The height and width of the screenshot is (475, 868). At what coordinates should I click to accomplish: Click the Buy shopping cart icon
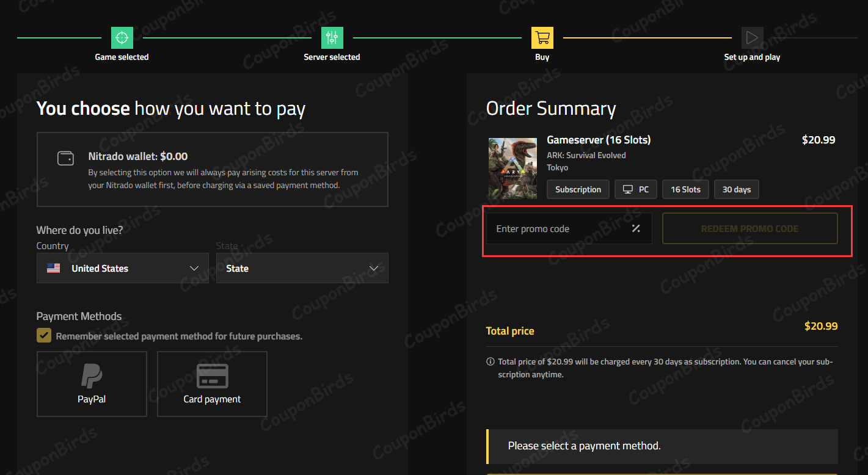pos(542,38)
